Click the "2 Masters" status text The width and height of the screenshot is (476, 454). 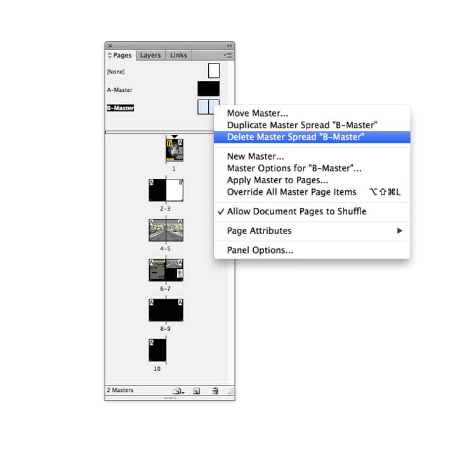(x=120, y=390)
